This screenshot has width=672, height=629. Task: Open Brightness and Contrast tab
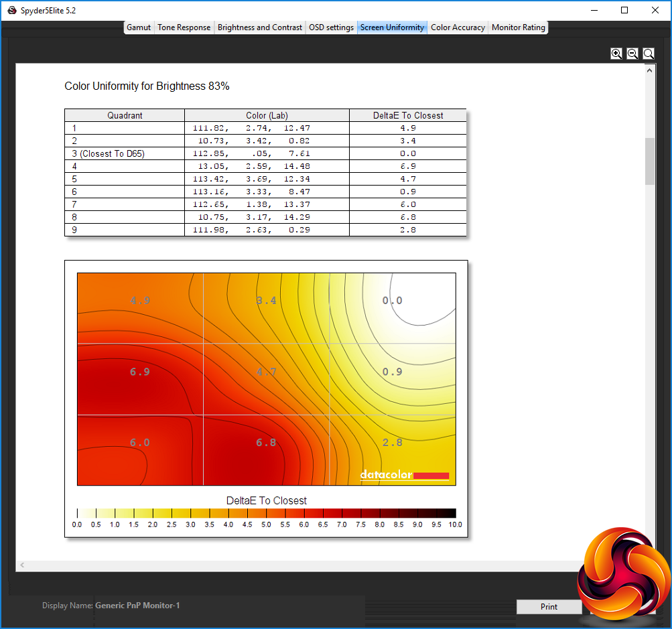[x=260, y=27]
